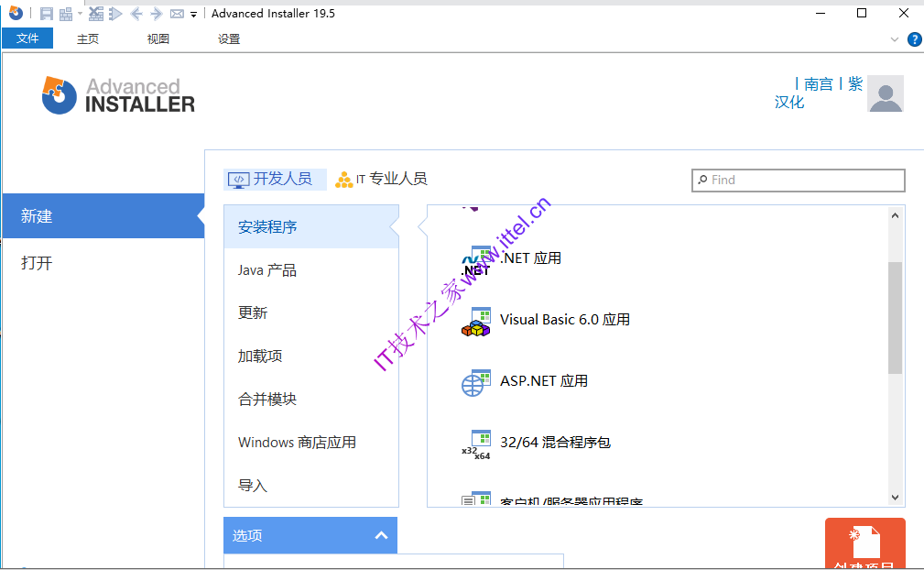Switch to the IT 专业人员 category tab
Screen dimensions: 924x570
tap(381, 180)
